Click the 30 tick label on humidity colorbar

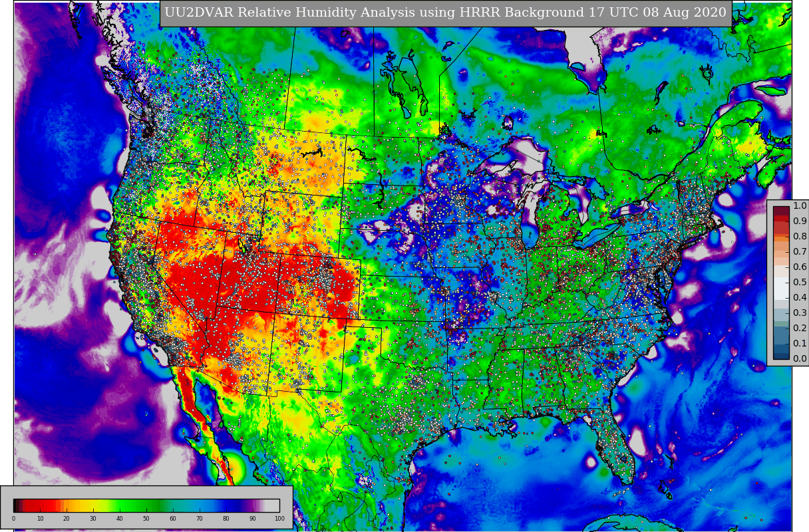click(93, 518)
